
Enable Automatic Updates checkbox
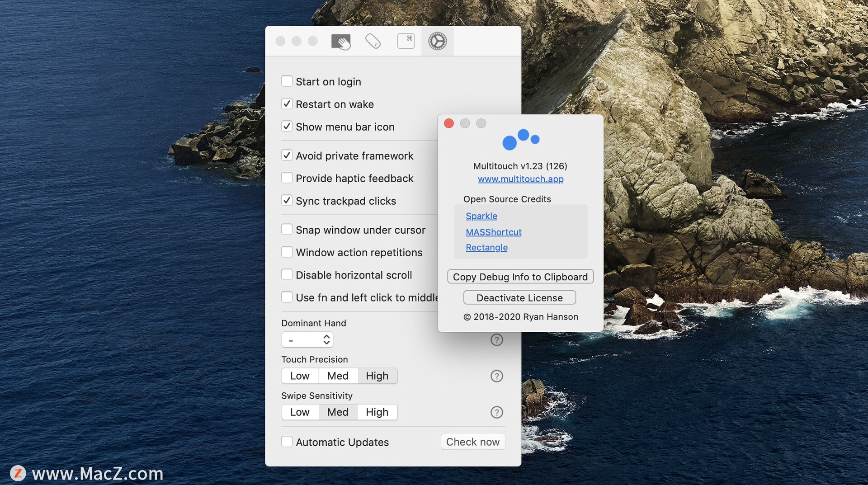[x=287, y=442]
